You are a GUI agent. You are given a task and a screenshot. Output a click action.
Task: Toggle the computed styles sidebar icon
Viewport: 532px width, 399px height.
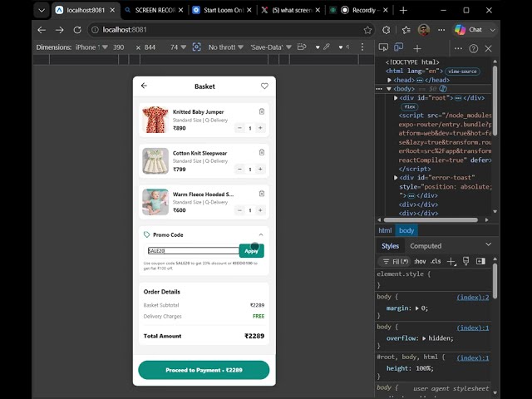(x=480, y=261)
